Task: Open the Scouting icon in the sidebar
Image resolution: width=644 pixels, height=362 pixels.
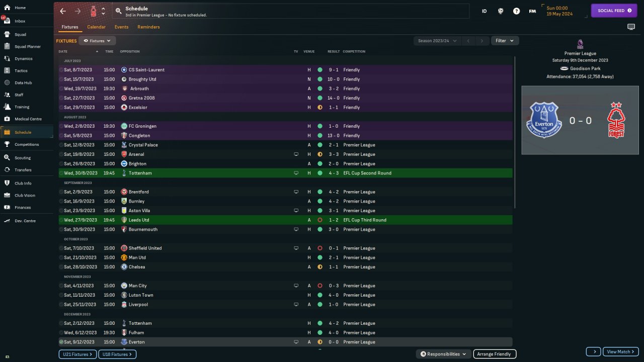Action: click(x=7, y=158)
